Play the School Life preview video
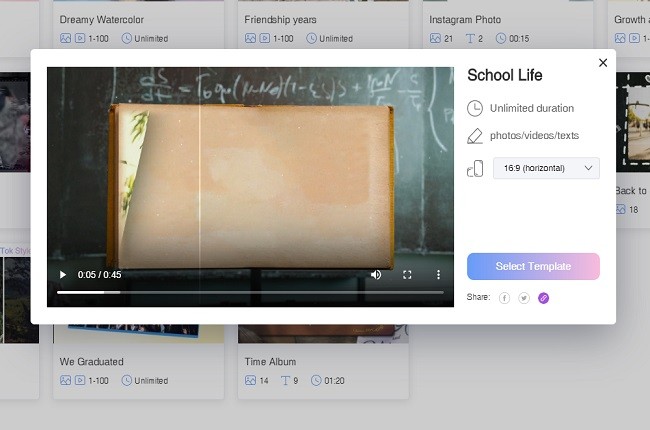The height and width of the screenshot is (430, 650). point(63,274)
